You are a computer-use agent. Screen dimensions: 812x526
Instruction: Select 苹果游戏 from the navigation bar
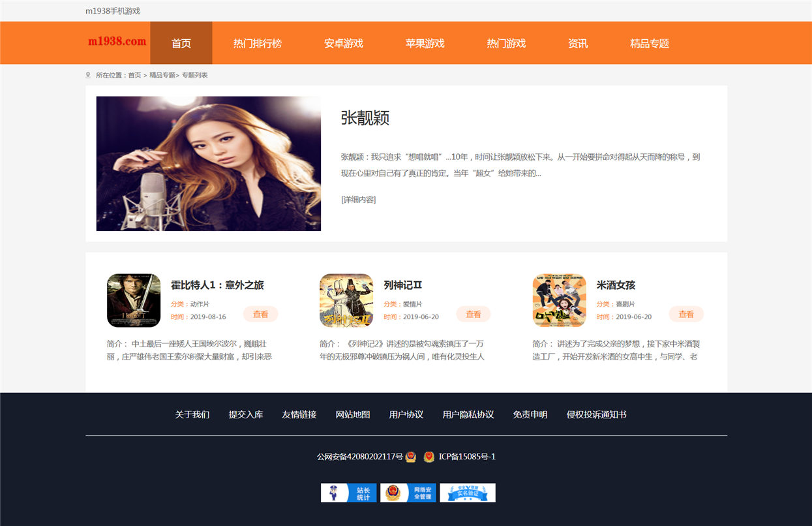(x=425, y=43)
